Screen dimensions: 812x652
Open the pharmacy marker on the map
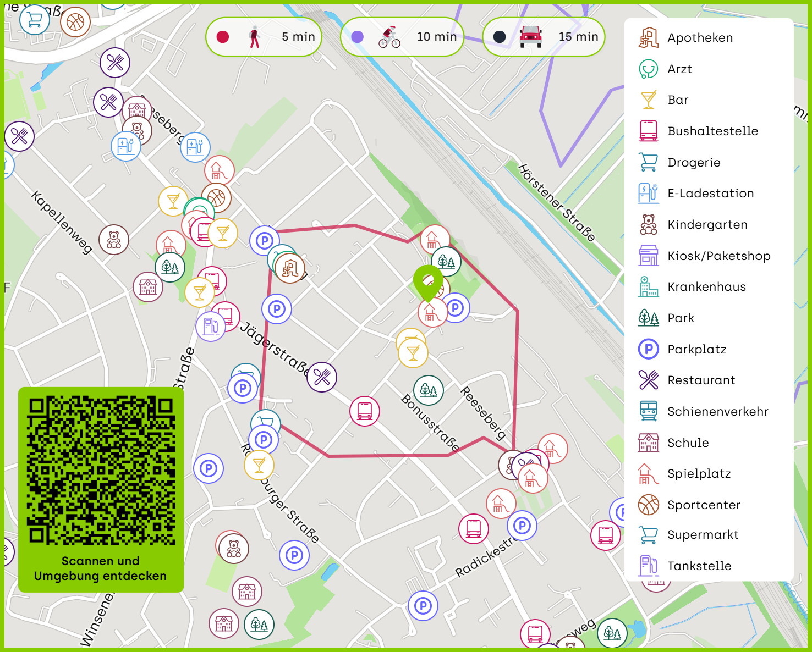coord(290,268)
